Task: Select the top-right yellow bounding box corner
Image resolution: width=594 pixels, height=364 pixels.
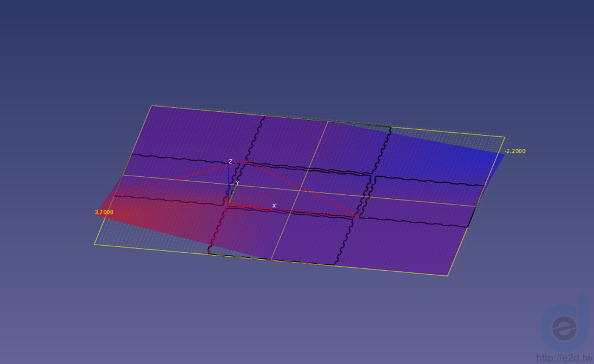Action: (505, 137)
